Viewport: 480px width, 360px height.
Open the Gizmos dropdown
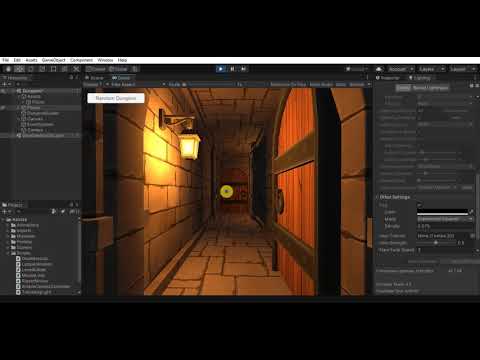(360, 84)
